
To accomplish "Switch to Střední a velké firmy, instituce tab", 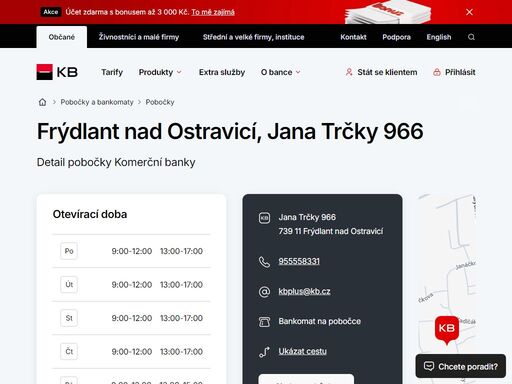I will click(x=253, y=37).
